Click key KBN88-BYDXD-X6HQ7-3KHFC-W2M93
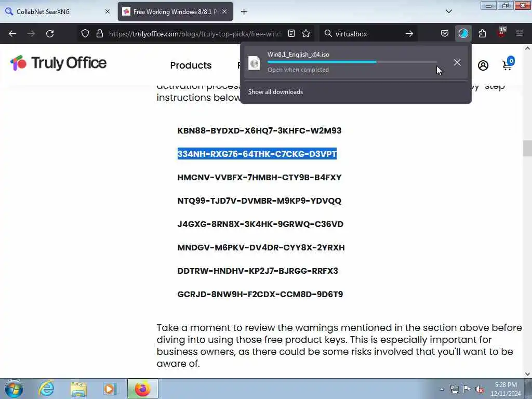This screenshot has width=532, height=399. 259,130
